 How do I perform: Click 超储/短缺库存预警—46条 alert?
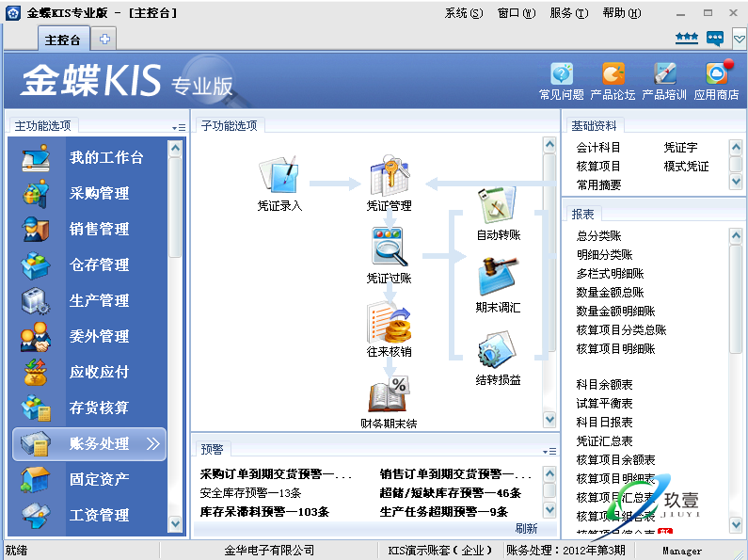[x=451, y=493]
